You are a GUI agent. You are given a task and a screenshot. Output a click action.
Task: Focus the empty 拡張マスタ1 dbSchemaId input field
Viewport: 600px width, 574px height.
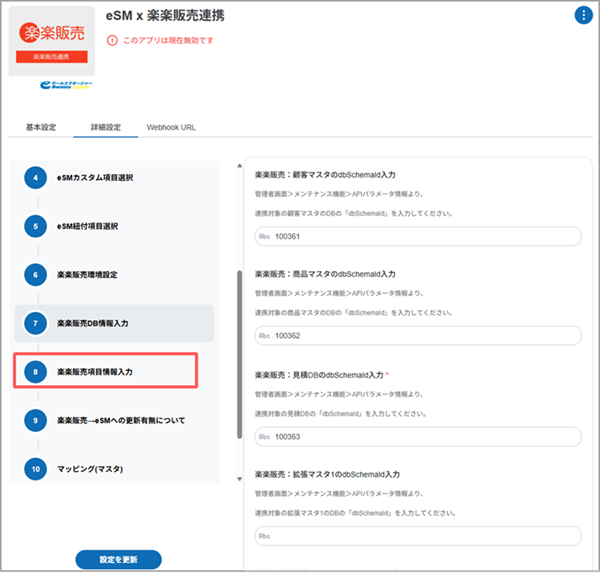click(418, 535)
